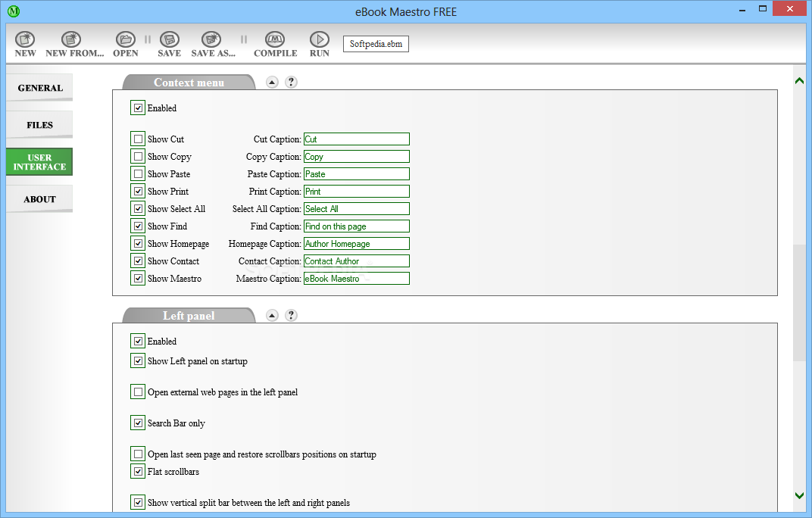Viewport: 812px width, 518px height.
Task: Select the USER INTERFACE tab
Action: click(x=40, y=162)
